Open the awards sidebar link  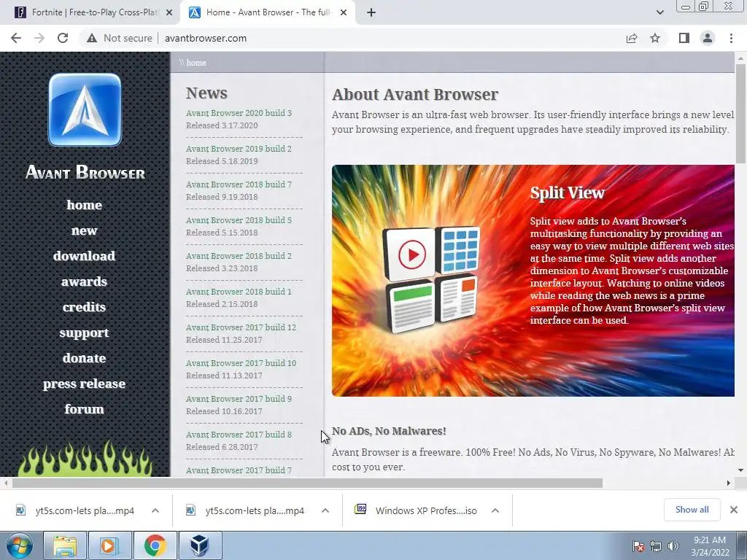[85, 281]
